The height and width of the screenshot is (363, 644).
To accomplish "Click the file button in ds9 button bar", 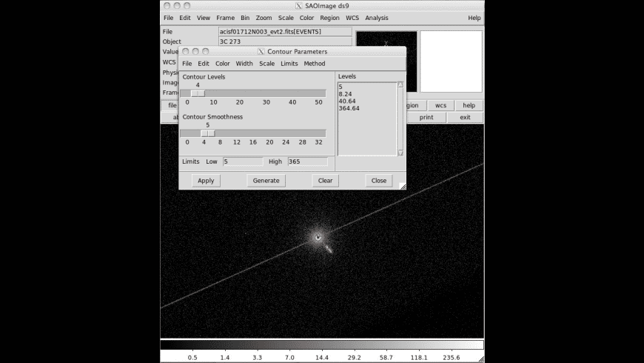I will coord(170,105).
